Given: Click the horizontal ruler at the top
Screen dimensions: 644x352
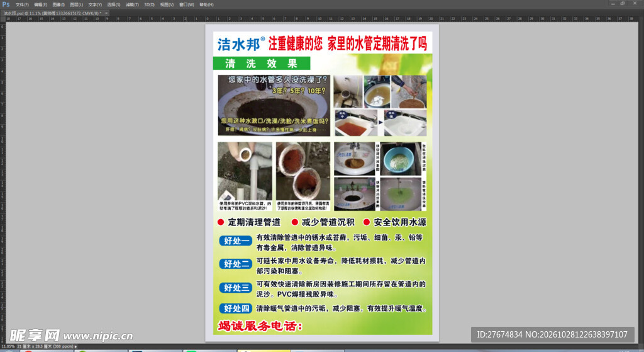Looking at the screenshot, I should point(322,19).
